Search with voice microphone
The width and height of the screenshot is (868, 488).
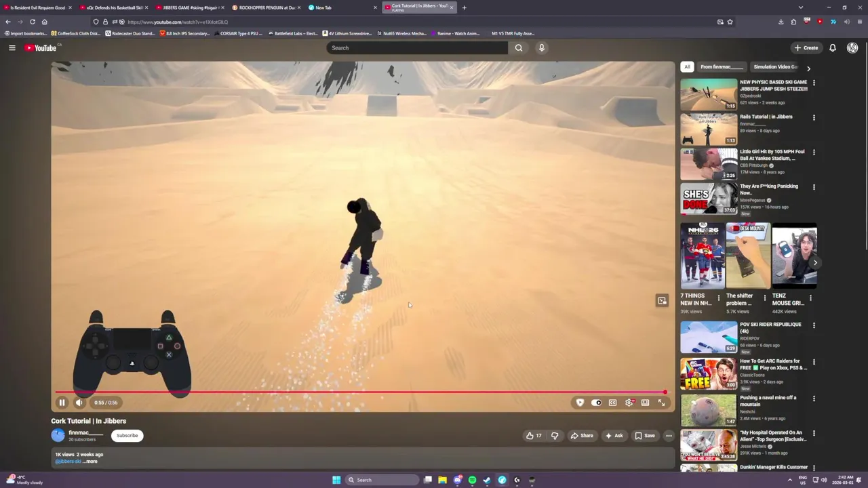tap(541, 47)
